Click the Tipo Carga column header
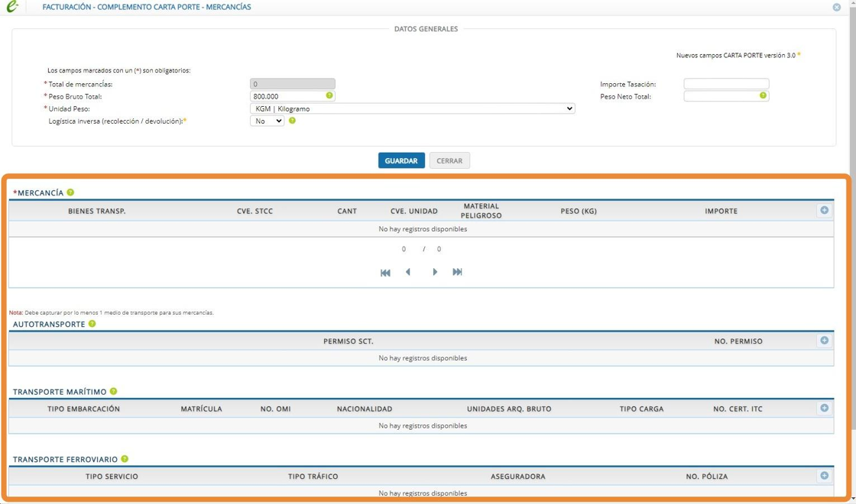856x504 pixels. [641, 409]
